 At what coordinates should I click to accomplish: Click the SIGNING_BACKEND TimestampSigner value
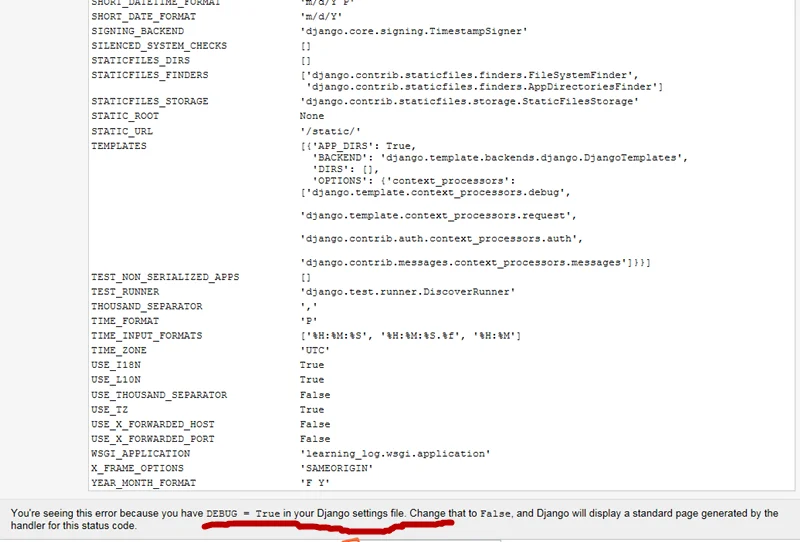pyautogui.click(x=413, y=31)
